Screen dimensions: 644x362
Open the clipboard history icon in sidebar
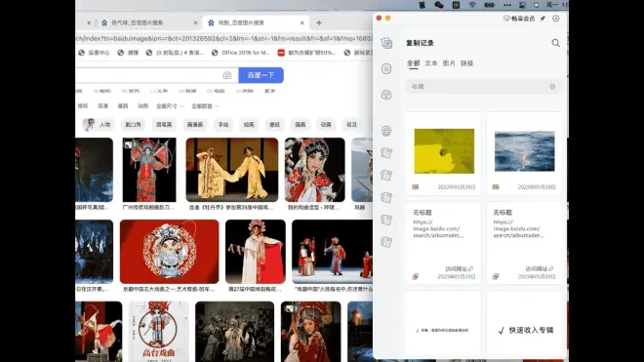[x=386, y=43]
